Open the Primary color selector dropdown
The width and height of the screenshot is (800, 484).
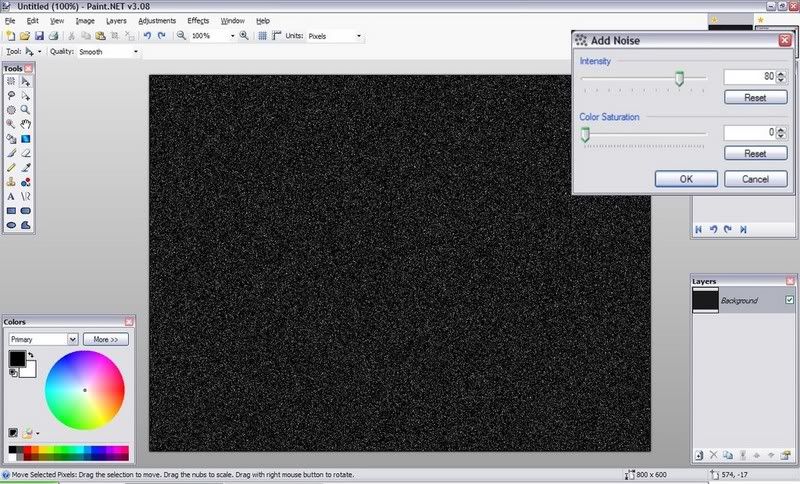72,339
